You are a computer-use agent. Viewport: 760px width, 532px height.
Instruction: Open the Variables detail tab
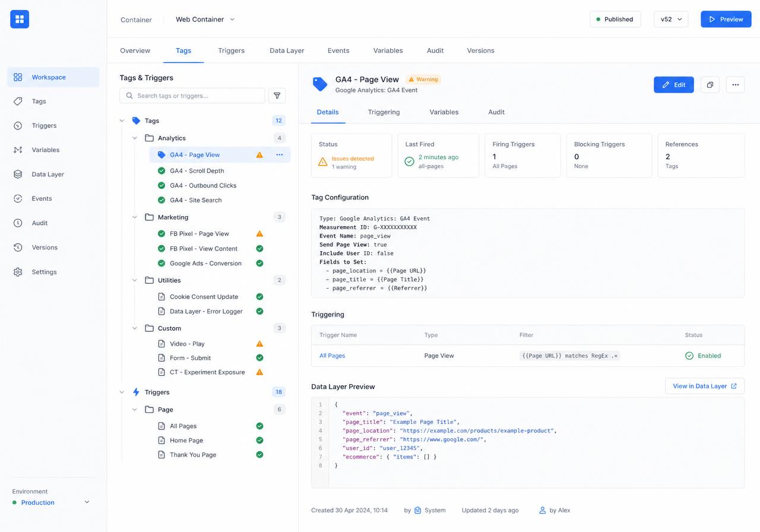(x=444, y=112)
